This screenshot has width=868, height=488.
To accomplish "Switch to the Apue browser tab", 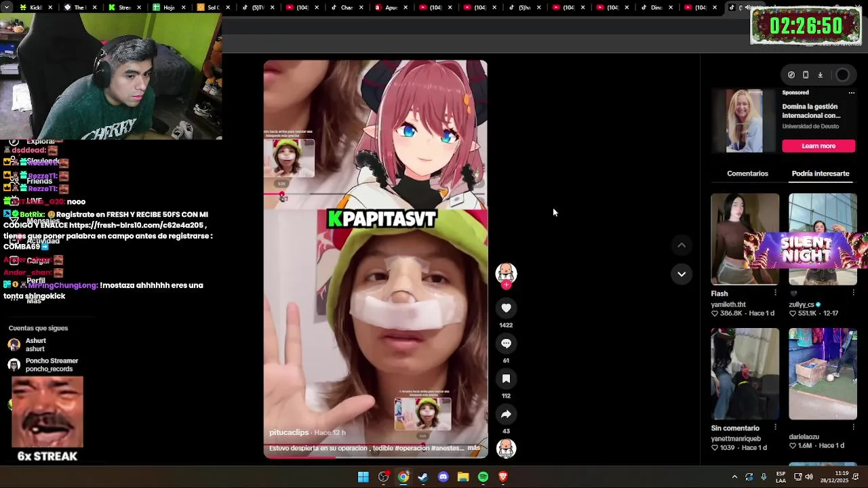I will (x=391, y=7).
